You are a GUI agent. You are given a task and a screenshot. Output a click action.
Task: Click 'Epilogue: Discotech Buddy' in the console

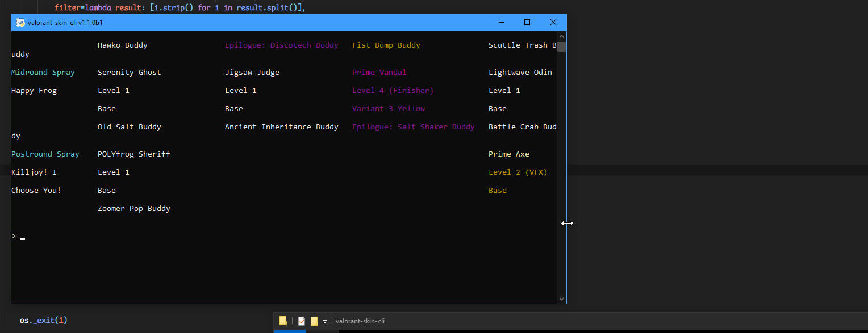click(x=282, y=45)
